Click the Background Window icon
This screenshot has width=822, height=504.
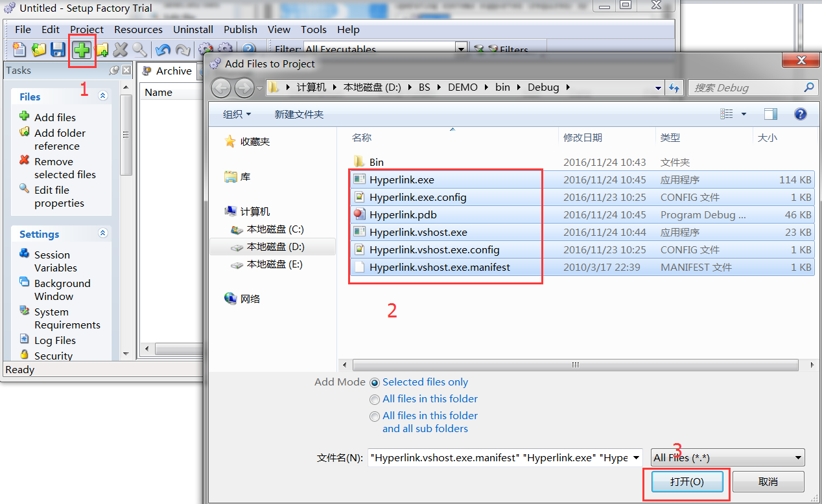click(x=24, y=282)
